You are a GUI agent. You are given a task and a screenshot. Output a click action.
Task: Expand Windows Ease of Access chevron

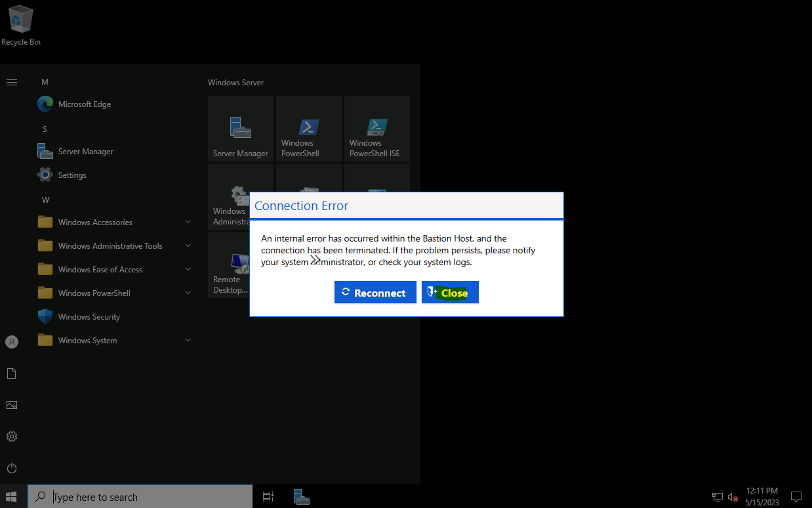[188, 269]
